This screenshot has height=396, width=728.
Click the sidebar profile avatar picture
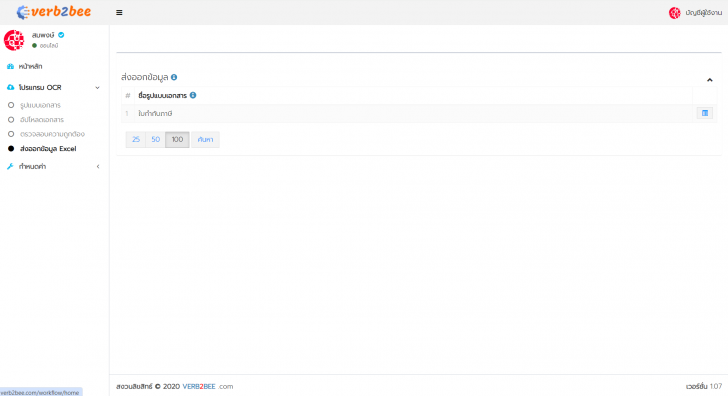click(x=14, y=40)
